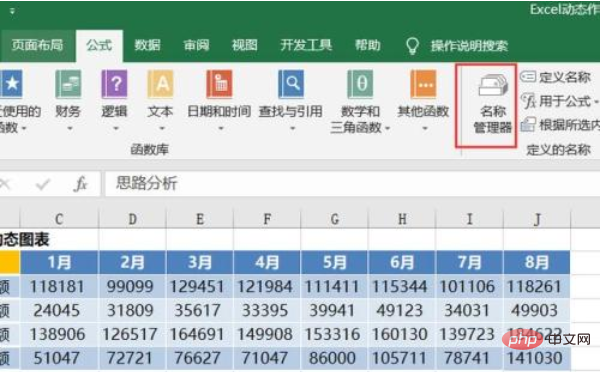Select column D header
This screenshot has width=601, height=372.
click(133, 219)
